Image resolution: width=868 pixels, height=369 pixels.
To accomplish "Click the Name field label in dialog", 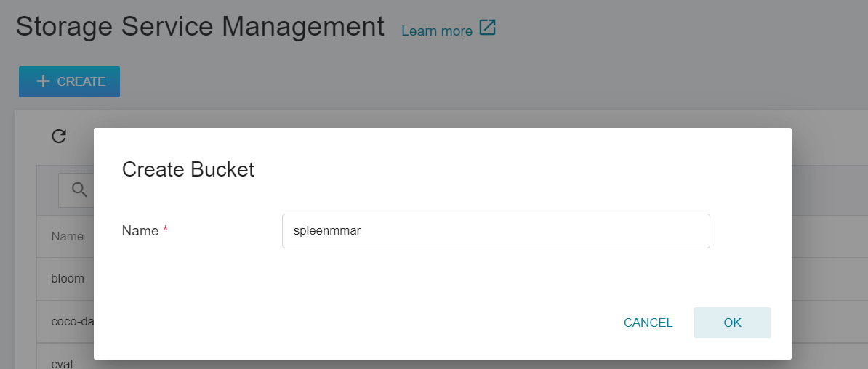I will pos(140,231).
